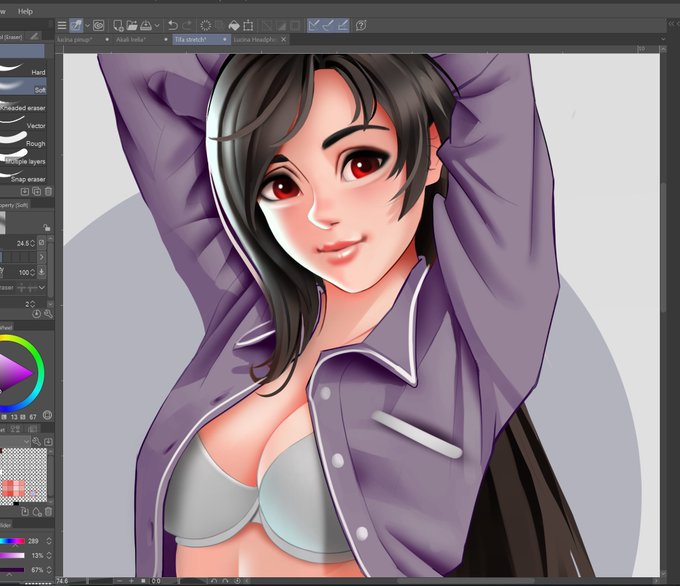The height and width of the screenshot is (586, 680).
Task: Click the canvas vertical scrollbar
Action: (x=663, y=247)
